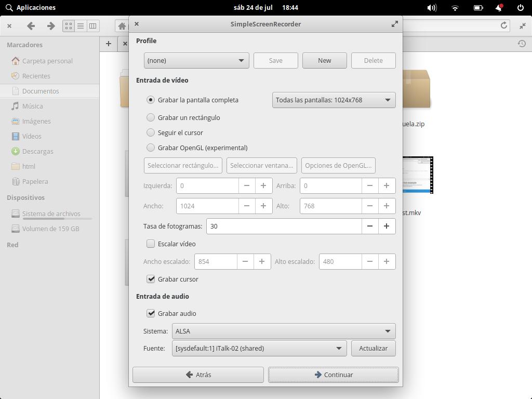Viewport: 532px width, 399px height.
Task: Switch file manager to column view
Action: pos(92,26)
